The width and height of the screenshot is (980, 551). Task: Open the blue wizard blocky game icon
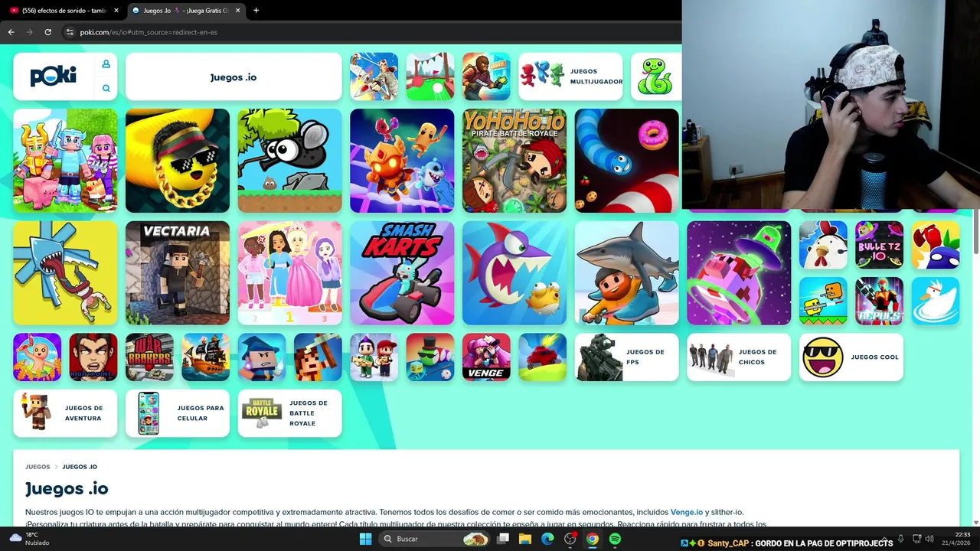pyautogui.click(x=262, y=357)
